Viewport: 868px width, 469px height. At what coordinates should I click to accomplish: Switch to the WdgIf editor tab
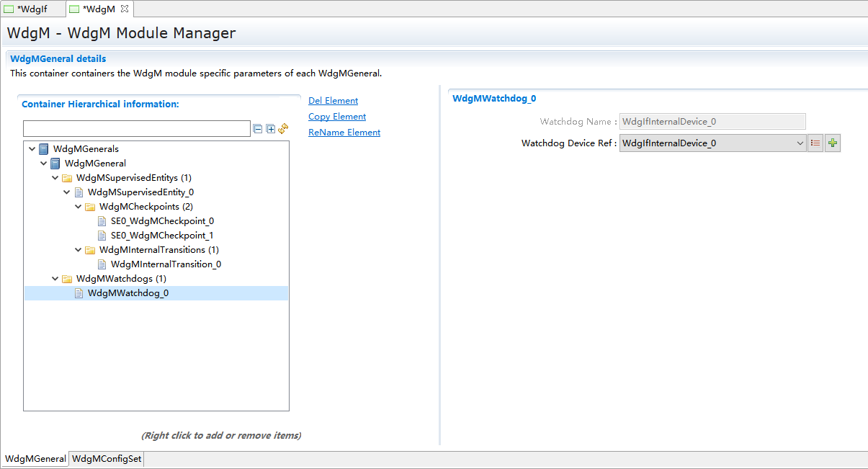pos(32,9)
